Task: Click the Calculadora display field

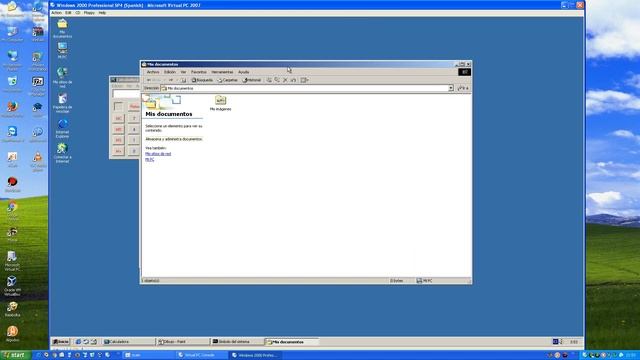Action: 126,94
